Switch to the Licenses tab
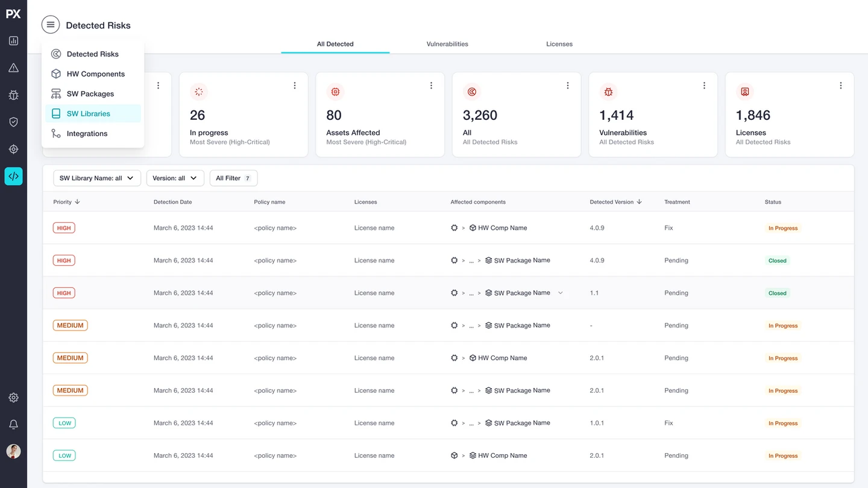The width and height of the screenshot is (868, 488). 559,44
